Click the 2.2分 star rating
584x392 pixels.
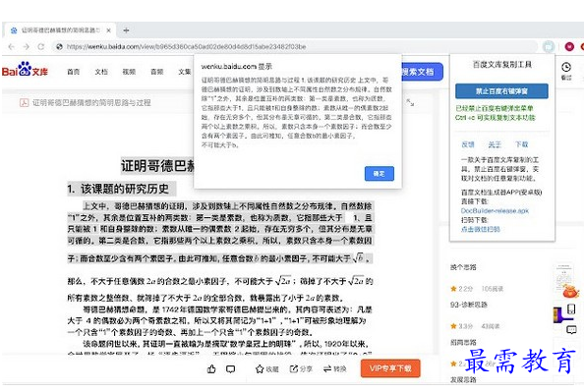(x=461, y=289)
